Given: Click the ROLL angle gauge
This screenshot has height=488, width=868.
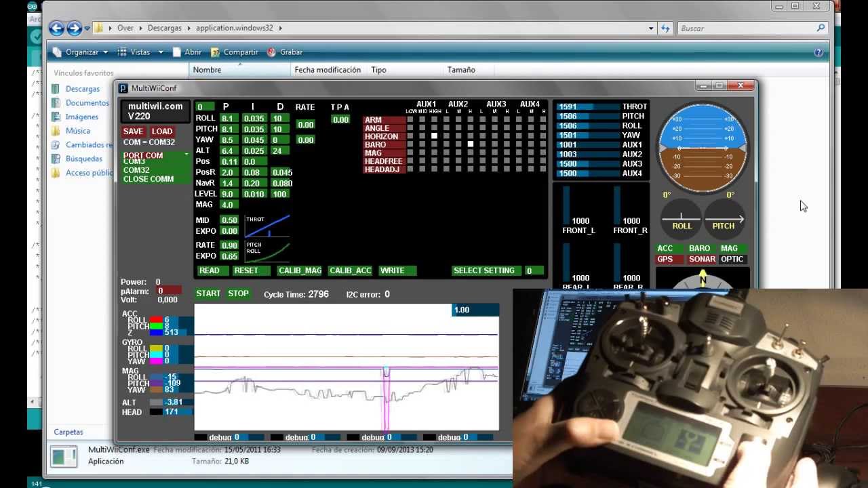Looking at the screenshot, I should (x=682, y=220).
